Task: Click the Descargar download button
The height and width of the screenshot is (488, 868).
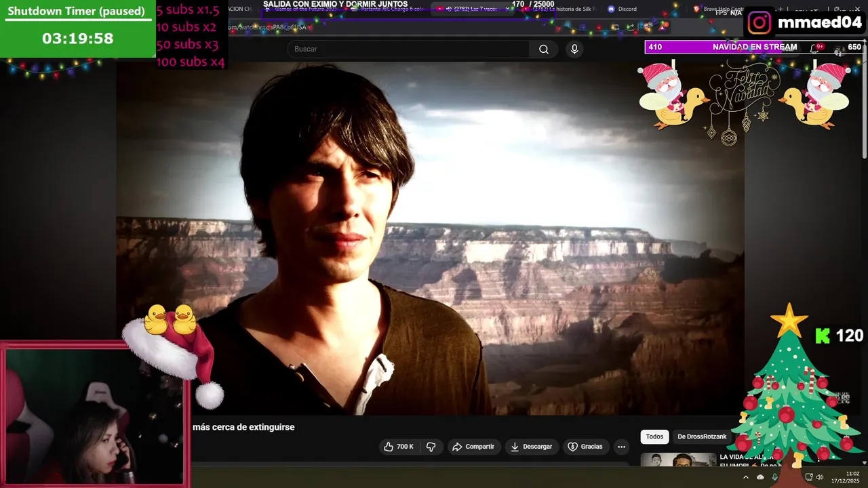Action: tap(532, 447)
